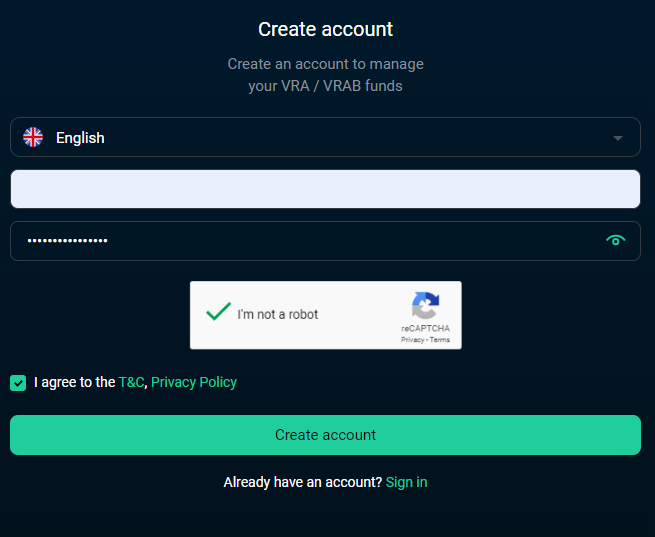The width and height of the screenshot is (655, 537).
Task: Click the "I agree to the" label
Action: [x=74, y=382]
